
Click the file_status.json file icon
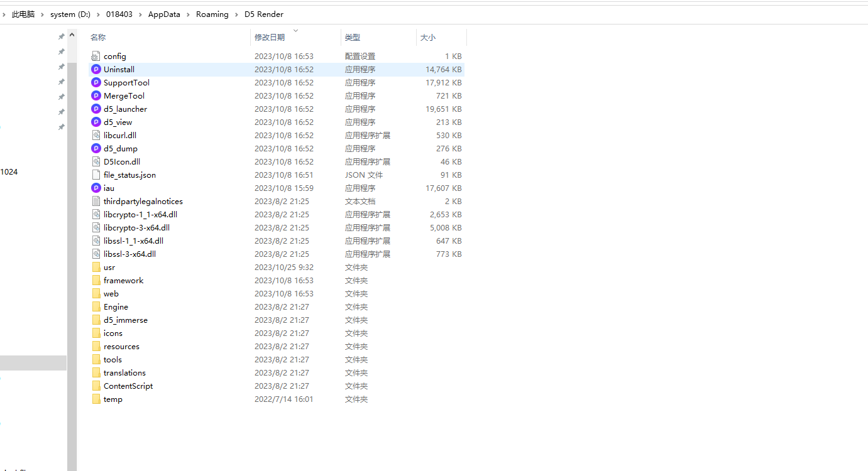point(96,175)
